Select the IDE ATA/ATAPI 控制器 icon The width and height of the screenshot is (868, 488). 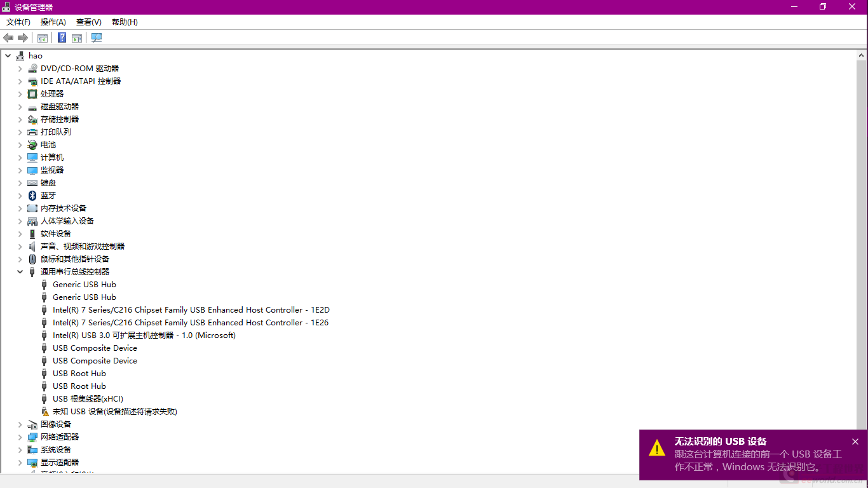click(x=32, y=81)
